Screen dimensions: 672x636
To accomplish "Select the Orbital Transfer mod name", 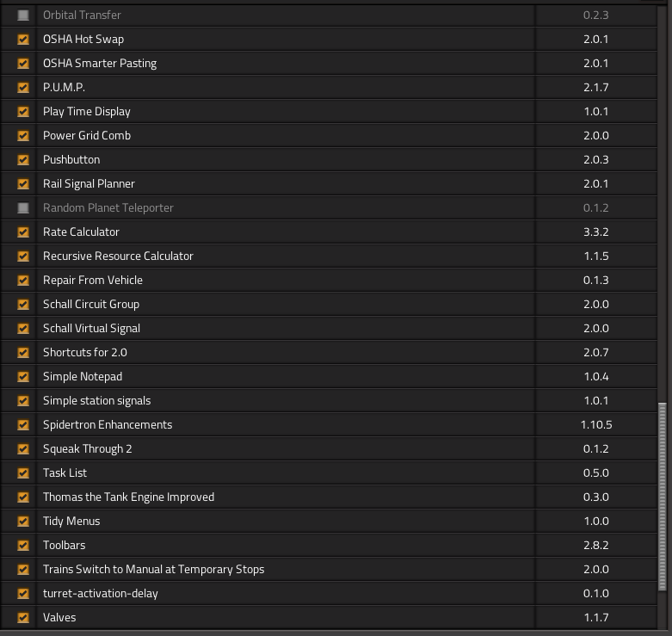I will (82, 15).
